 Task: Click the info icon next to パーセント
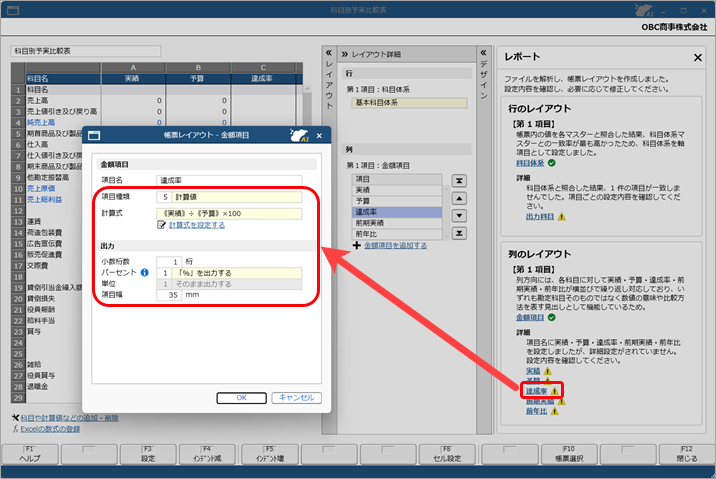(x=144, y=273)
